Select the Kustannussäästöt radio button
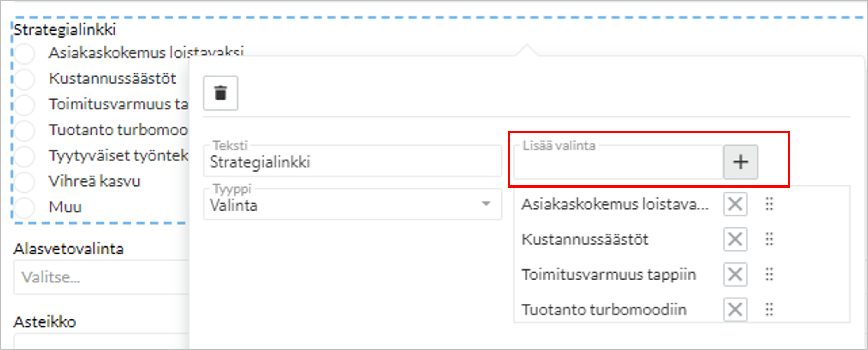Screen dimensions: 868x350 (x=24, y=79)
